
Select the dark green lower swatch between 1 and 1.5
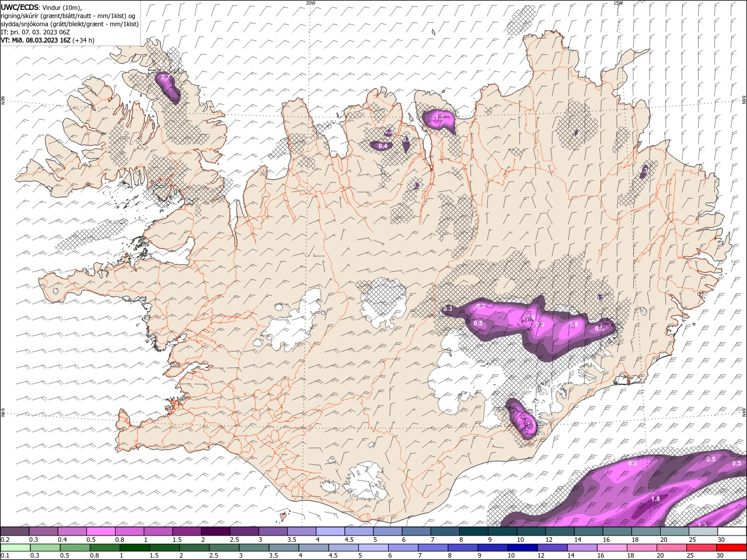point(134,548)
